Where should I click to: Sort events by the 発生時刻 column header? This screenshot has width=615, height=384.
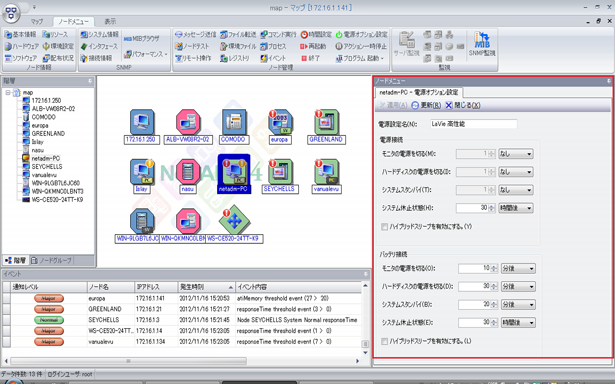point(206,287)
